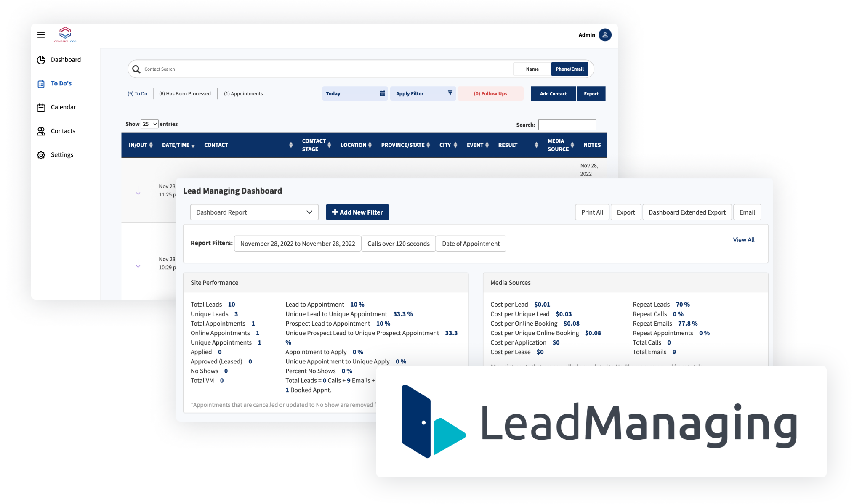The image size is (857, 504).
Task: Open Settings in the sidebar
Action: [x=62, y=155]
